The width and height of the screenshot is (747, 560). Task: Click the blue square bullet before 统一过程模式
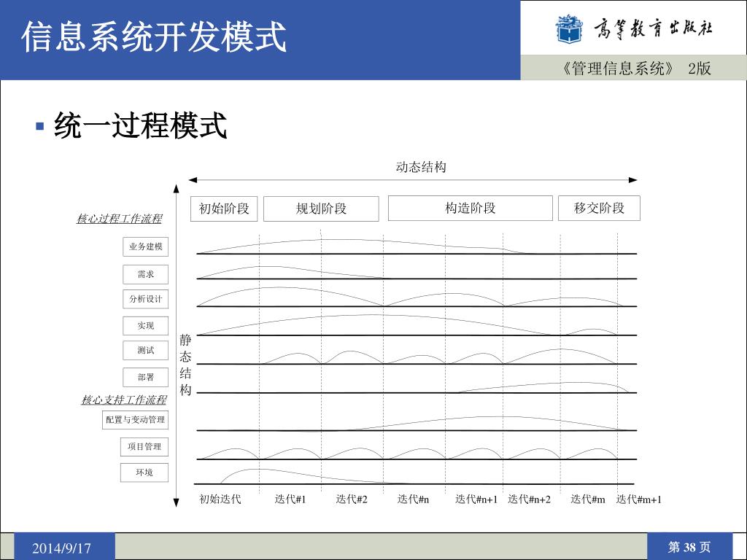click(41, 127)
